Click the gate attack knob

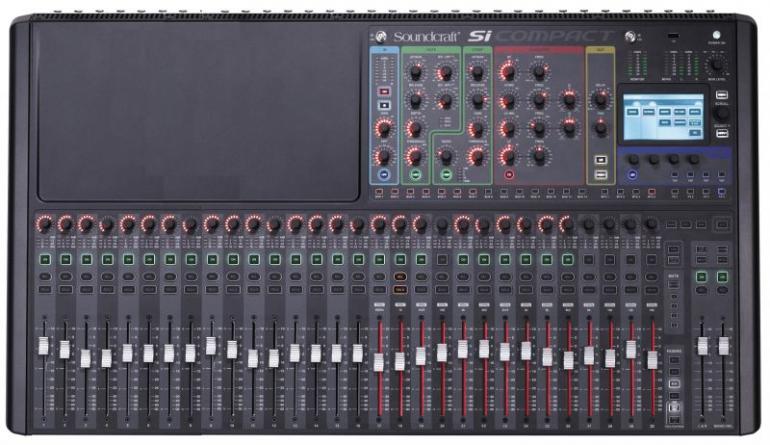[415, 73]
